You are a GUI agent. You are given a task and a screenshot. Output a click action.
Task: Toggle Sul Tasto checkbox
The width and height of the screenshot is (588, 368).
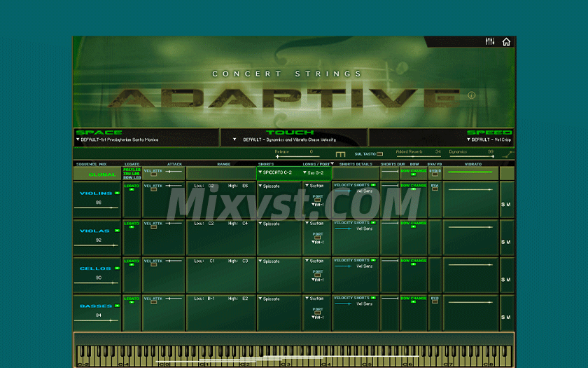[x=380, y=154]
